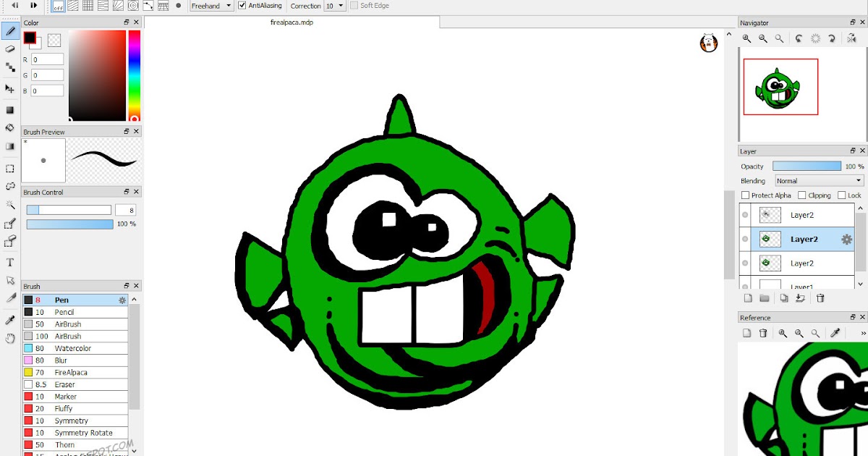
Task: Delete the active layer with the trash button
Action: click(x=820, y=298)
